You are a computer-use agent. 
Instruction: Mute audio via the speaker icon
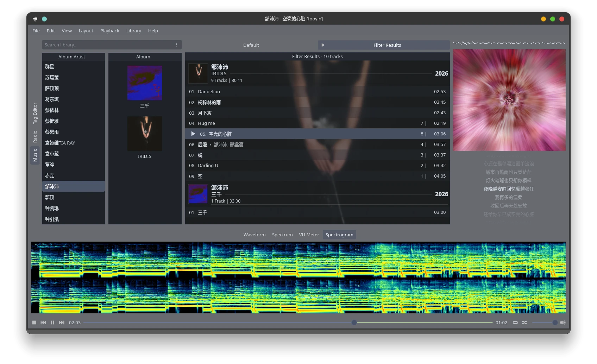pos(563,323)
